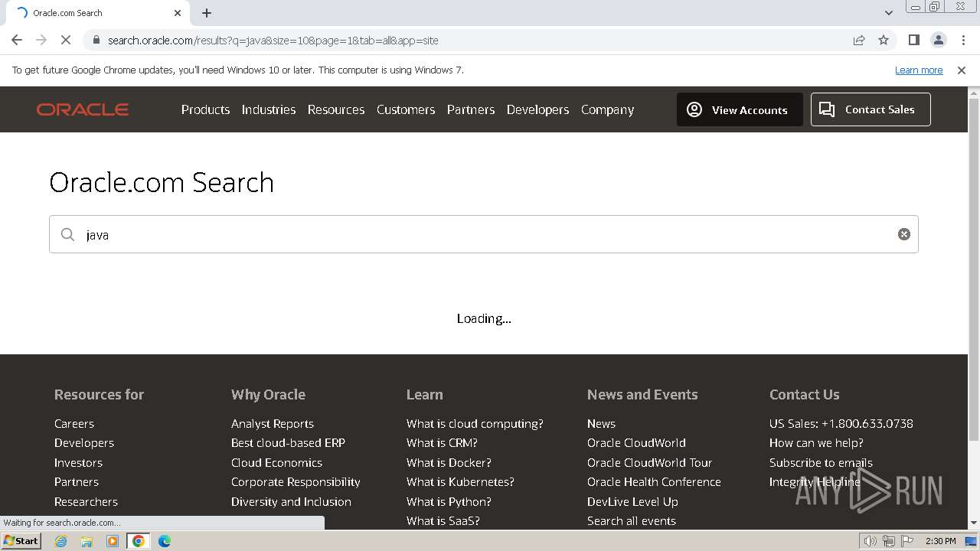Open Best cloud-based ERP link

pos(288,442)
